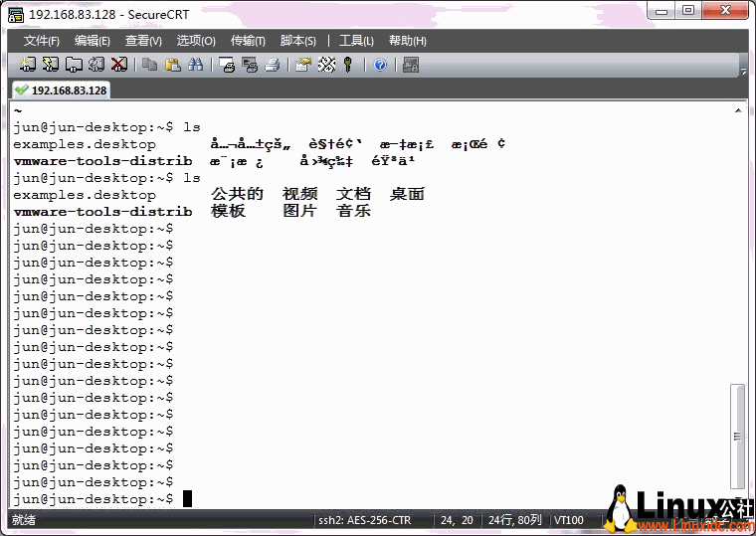Click the printer icon in the toolbar
Screen dimensions: 756x536
pyautogui.click(x=273, y=65)
